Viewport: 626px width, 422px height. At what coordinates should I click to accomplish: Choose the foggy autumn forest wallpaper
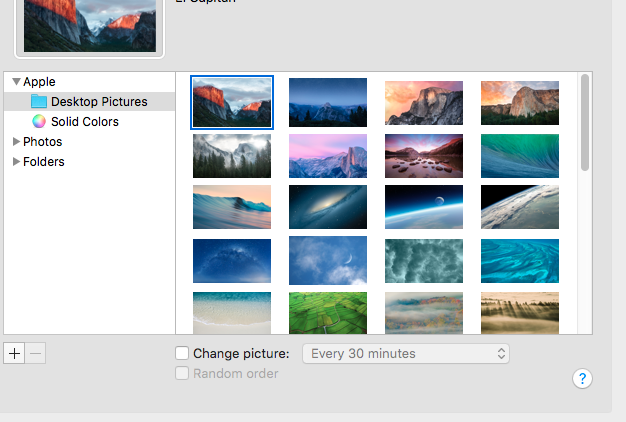[424, 313]
